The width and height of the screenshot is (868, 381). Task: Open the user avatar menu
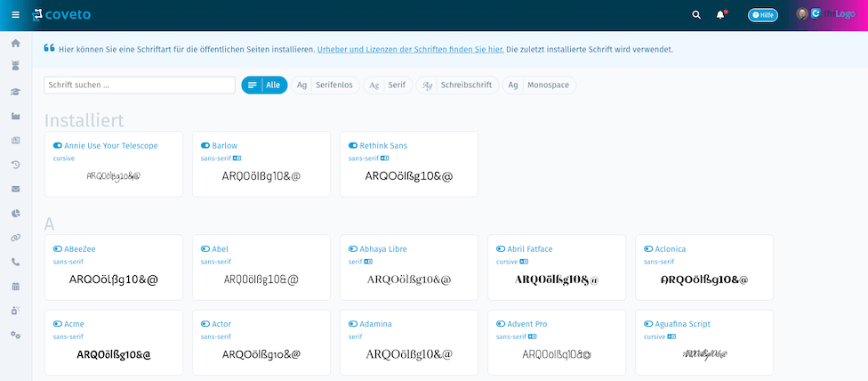(801, 14)
